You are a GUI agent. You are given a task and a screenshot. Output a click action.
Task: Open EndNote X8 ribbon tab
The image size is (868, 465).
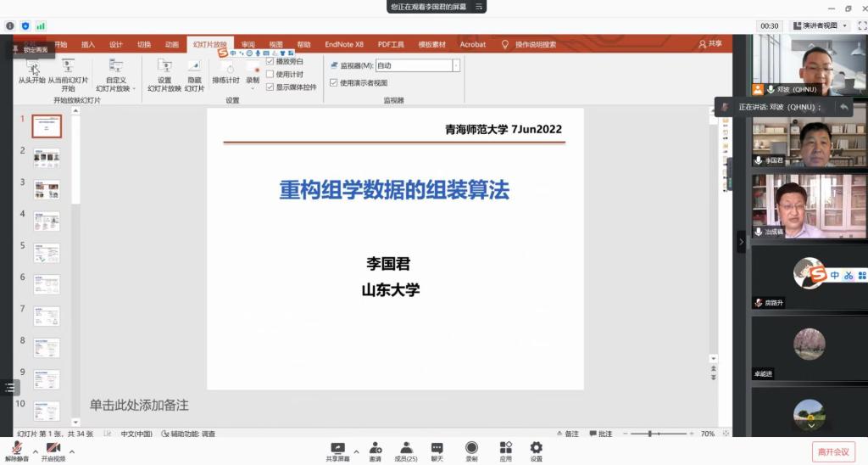[x=344, y=44]
